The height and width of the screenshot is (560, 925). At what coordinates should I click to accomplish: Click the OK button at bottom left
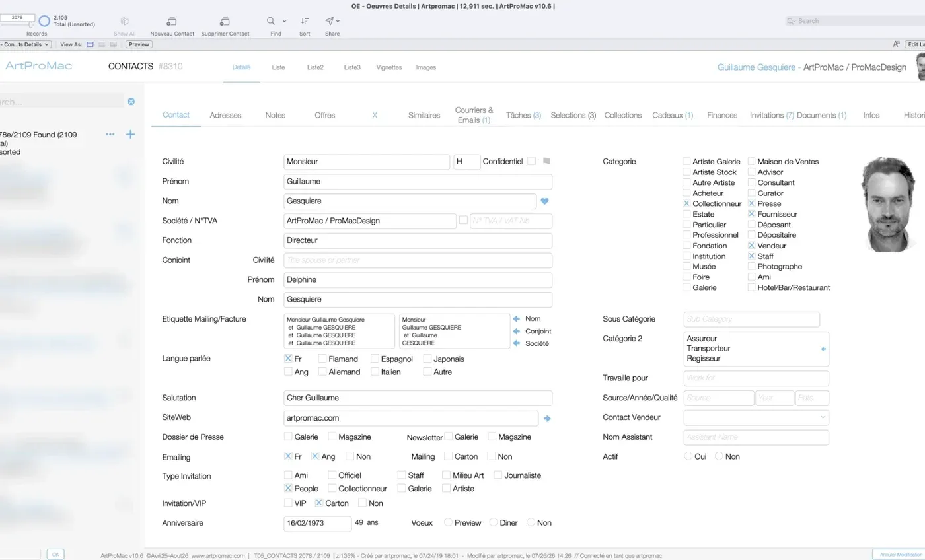pos(55,554)
